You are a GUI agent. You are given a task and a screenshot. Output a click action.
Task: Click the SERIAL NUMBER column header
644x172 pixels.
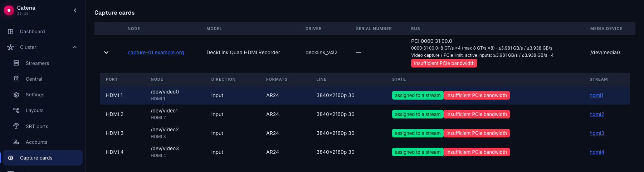(x=374, y=29)
